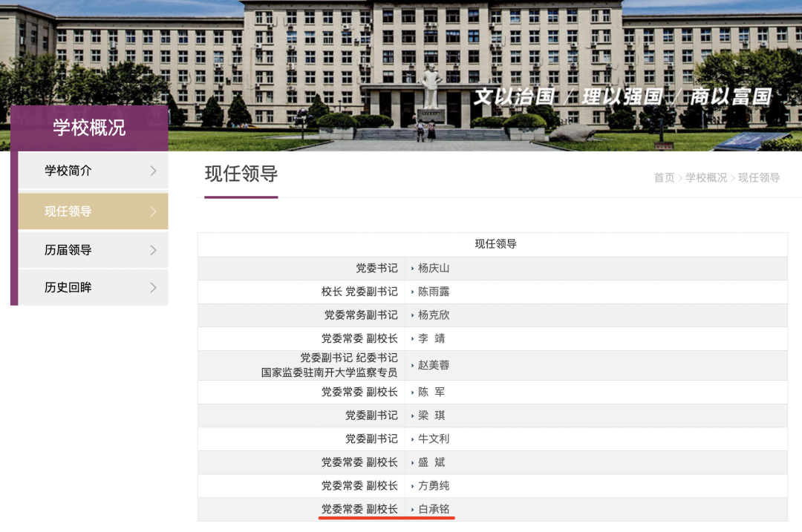Go to 历史回眸 sidebar page
The height and width of the screenshot is (532, 802).
pos(68,287)
